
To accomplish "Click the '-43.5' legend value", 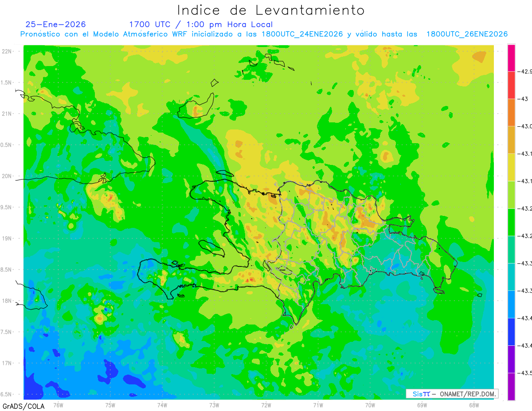I will [524, 373].
